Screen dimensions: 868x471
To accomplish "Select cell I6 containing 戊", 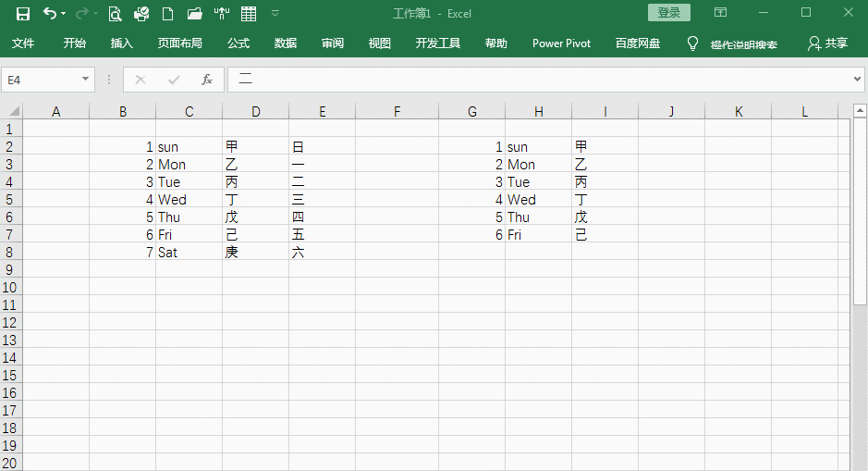I will coord(605,217).
